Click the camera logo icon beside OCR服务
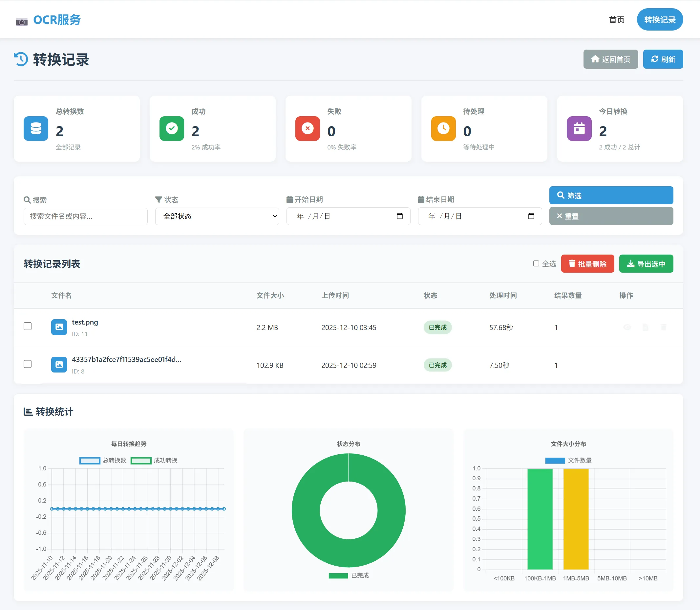This screenshot has height=610, width=700. click(22, 21)
